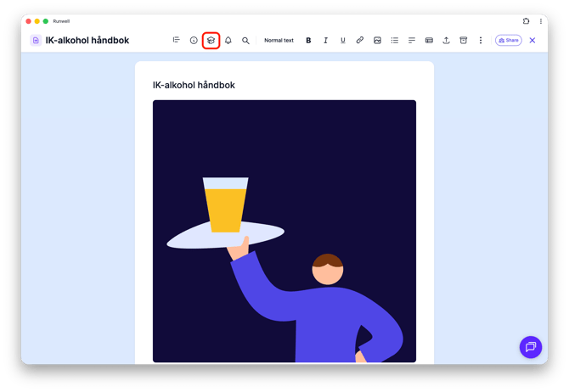Search the document using the magnifier icon

[245, 40]
